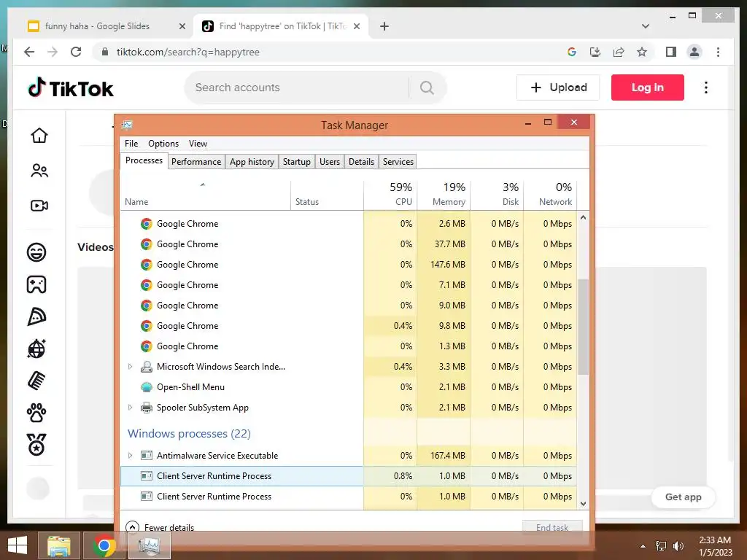Open the Chrome tab search dropdown arrow

pyautogui.click(x=646, y=26)
